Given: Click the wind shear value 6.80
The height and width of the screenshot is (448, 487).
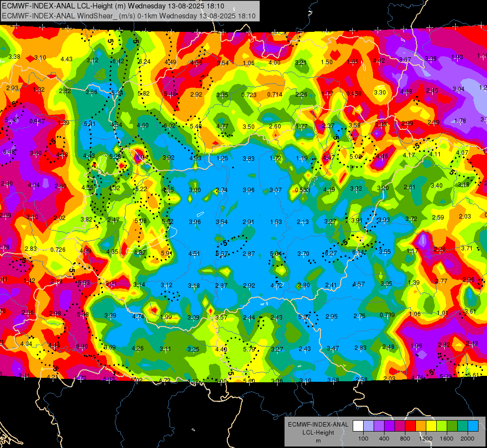Looking at the screenshot, I should coord(82,346).
